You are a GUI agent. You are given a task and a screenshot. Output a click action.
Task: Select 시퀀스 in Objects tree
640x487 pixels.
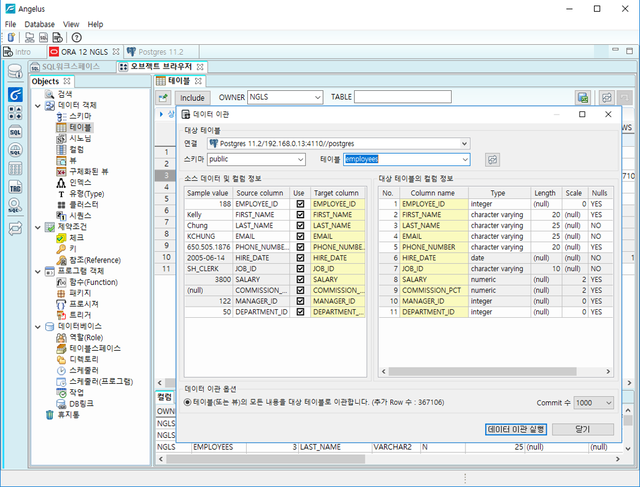pyautogui.click(x=80, y=216)
